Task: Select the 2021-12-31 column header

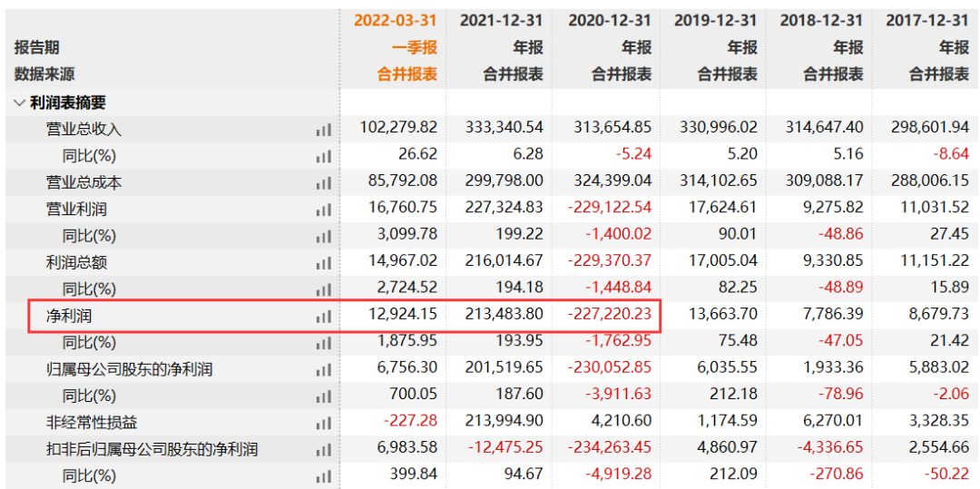Action: 501,20
